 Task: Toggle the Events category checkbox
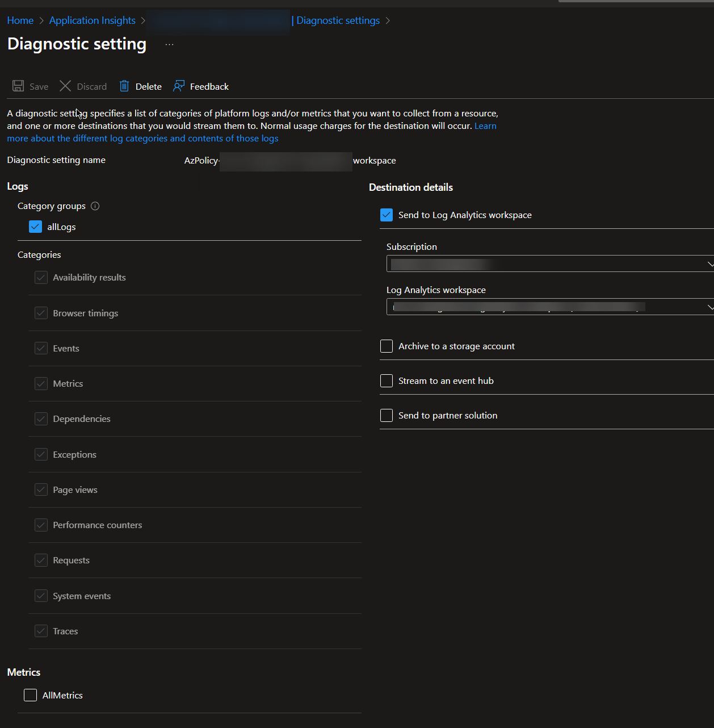pyautogui.click(x=41, y=349)
